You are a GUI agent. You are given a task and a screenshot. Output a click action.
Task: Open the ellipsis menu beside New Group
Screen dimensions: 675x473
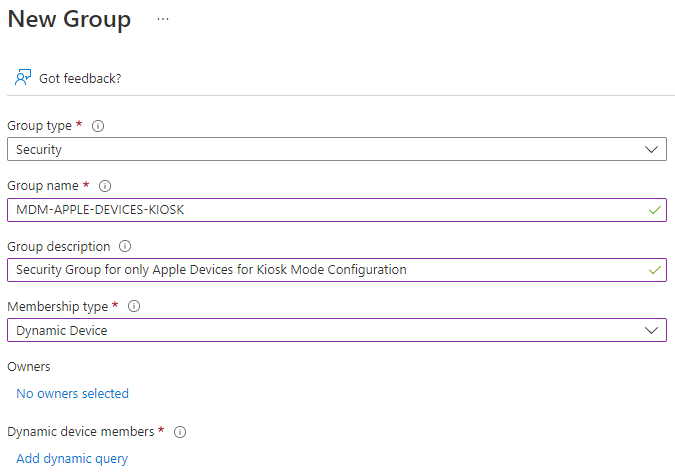[x=163, y=19]
